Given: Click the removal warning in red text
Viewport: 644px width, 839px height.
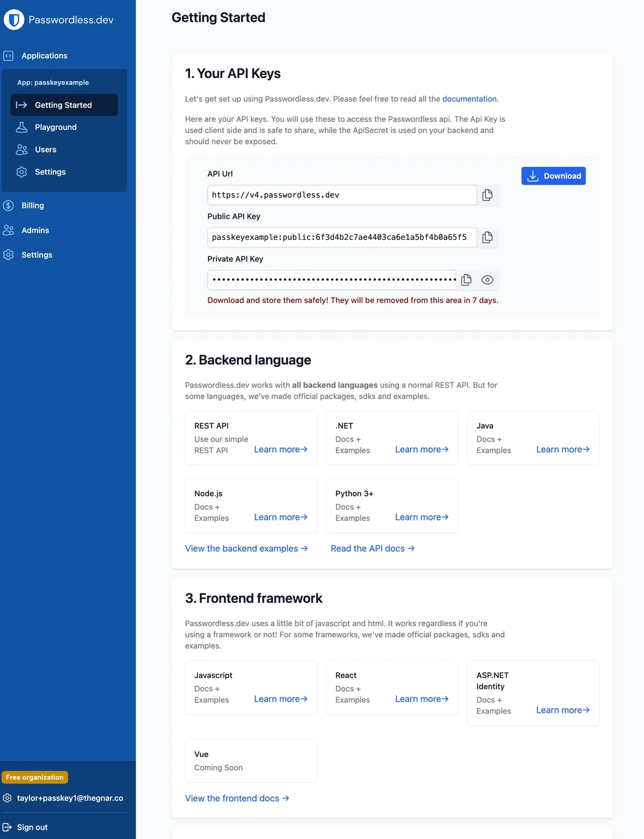Looking at the screenshot, I should [353, 300].
